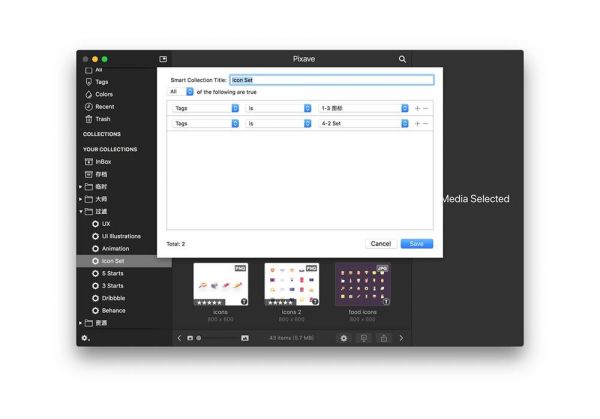Toggle the sidebar panel icon in title bar
Viewport: 600px width, 419px height.
tap(163, 59)
